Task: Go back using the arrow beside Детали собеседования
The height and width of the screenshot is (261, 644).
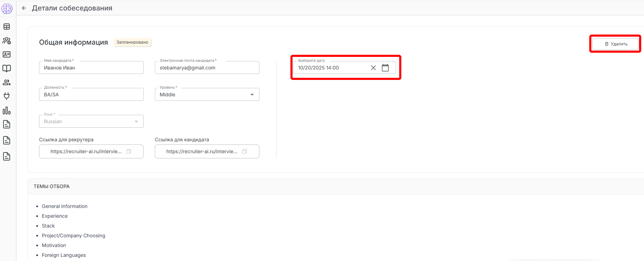Action: pos(24,8)
